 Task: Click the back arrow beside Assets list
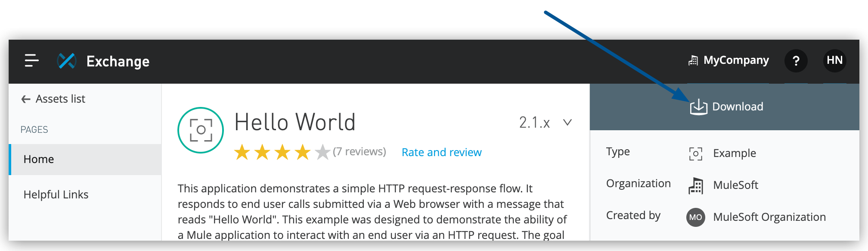(26, 99)
